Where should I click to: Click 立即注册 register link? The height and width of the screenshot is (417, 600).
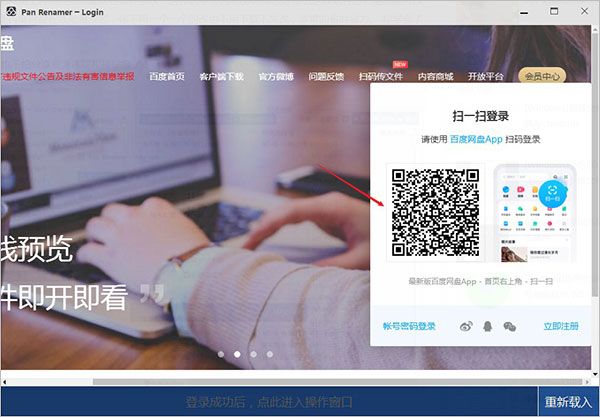(561, 326)
